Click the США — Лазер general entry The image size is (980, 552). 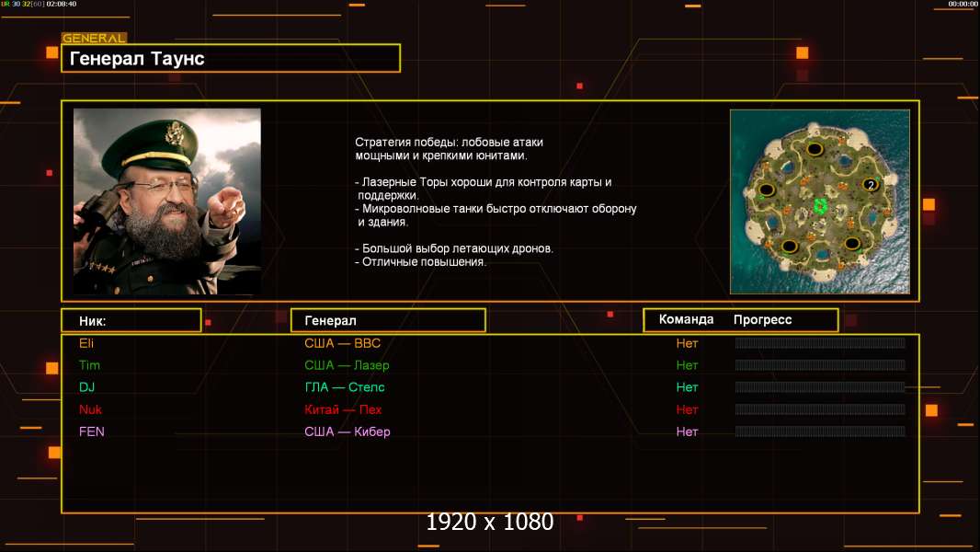347,365
